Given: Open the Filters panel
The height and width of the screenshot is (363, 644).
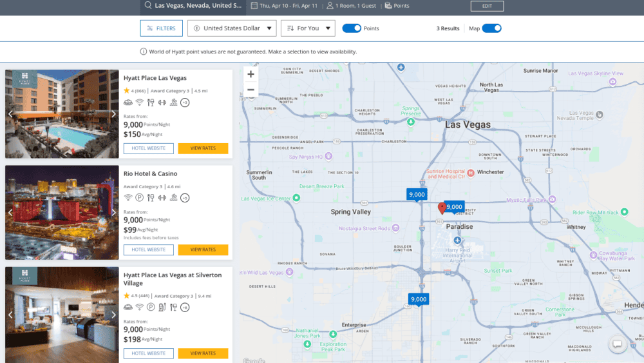Looking at the screenshot, I should pyautogui.click(x=162, y=28).
